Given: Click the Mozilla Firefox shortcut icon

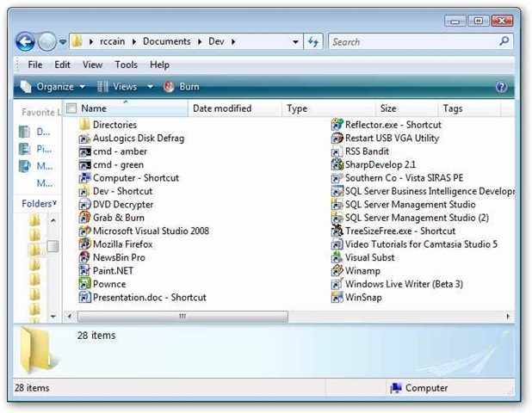Looking at the screenshot, I should pos(84,244).
